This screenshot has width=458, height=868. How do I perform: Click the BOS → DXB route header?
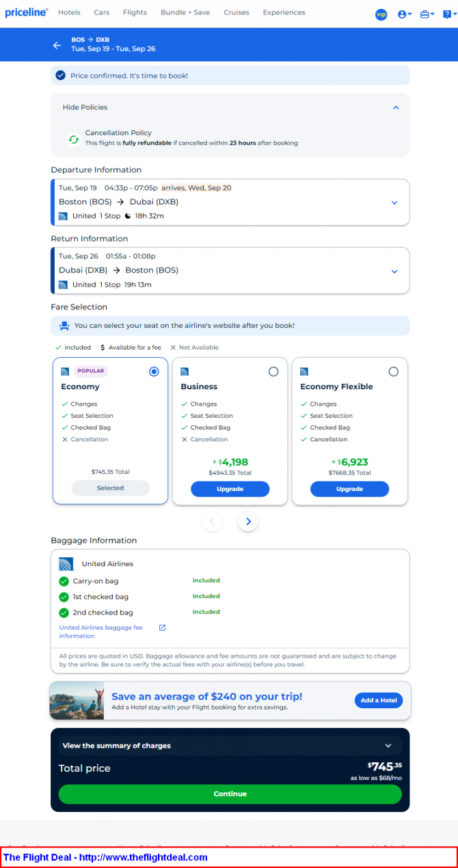[x=90, y=40]
